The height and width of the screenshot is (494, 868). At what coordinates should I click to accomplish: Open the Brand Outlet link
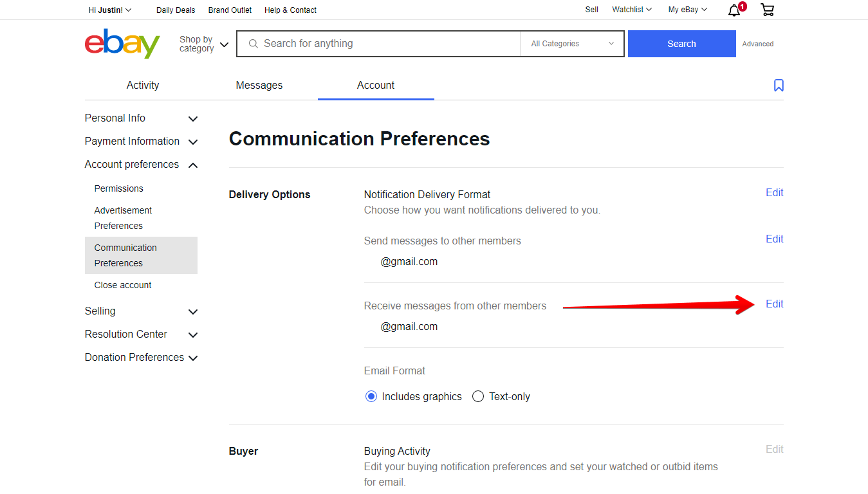point(230,10)
